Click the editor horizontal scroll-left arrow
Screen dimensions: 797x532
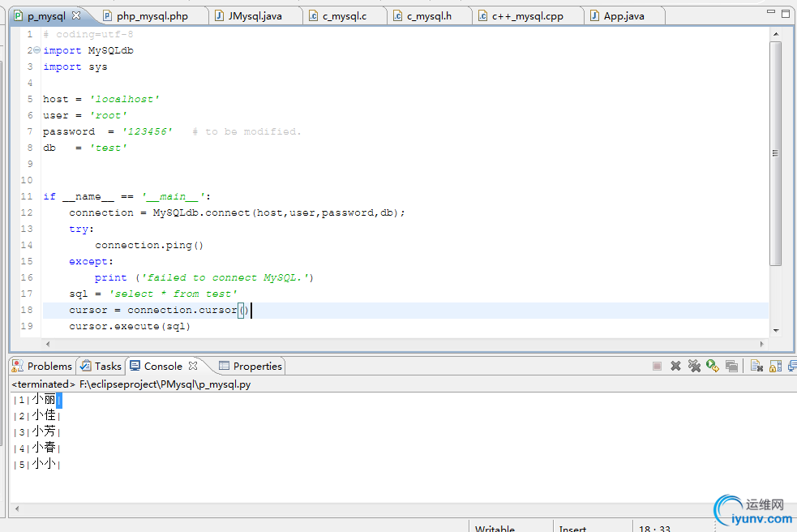pyautogui.click(x=48, y=344)
